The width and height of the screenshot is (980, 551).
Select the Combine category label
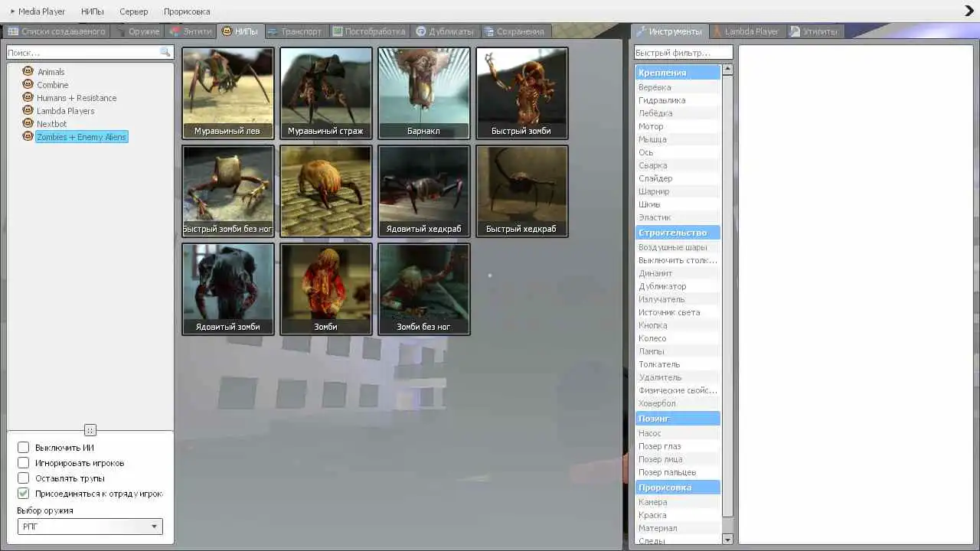53,85
